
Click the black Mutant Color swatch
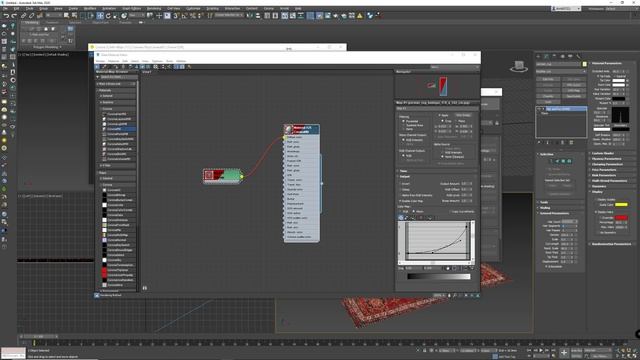[619, 98]
